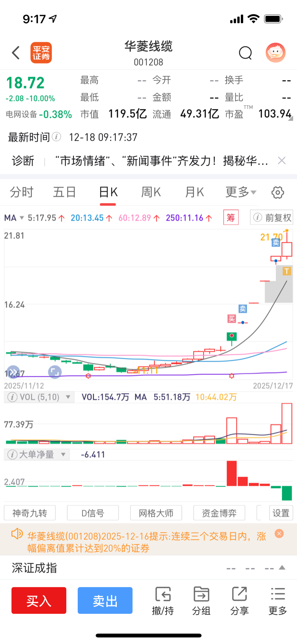Tap the speaker announcement icon
This screenshot has height=644, width=297.
pyautogui.click(x=17, y=534)
